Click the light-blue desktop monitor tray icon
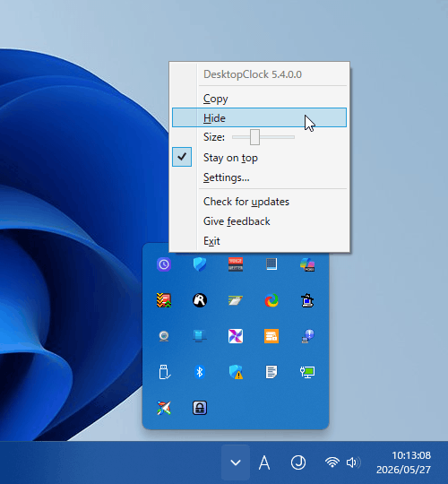 pos(200,336)
